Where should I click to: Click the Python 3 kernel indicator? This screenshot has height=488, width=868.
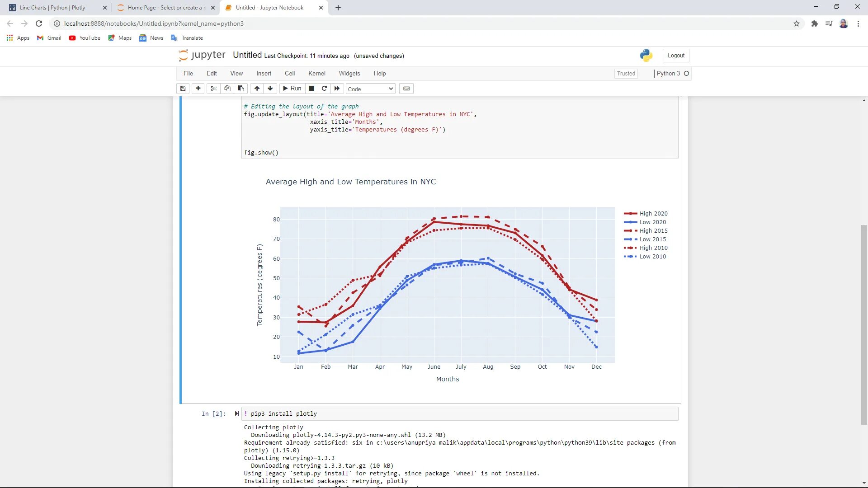tap(672, 73)
